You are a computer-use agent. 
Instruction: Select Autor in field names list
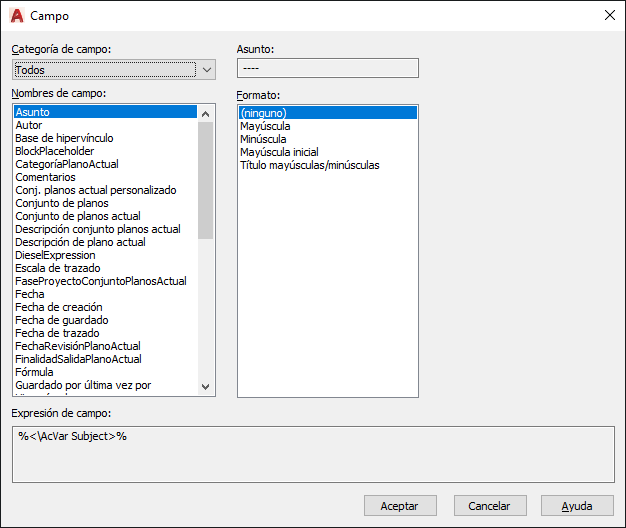tap(28, 125)
